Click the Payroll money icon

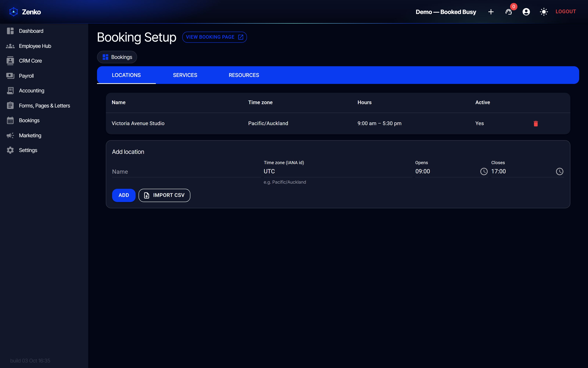[10, 76]
